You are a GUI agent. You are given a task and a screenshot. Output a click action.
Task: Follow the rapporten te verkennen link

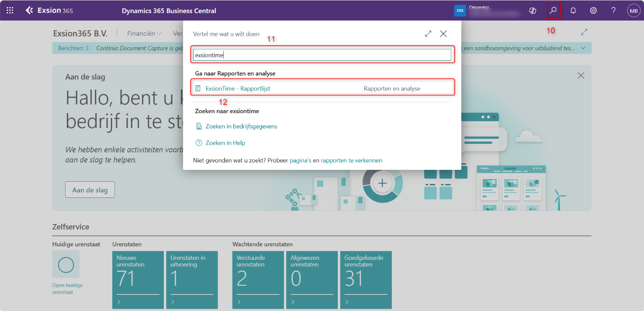(x=352, y=160)
